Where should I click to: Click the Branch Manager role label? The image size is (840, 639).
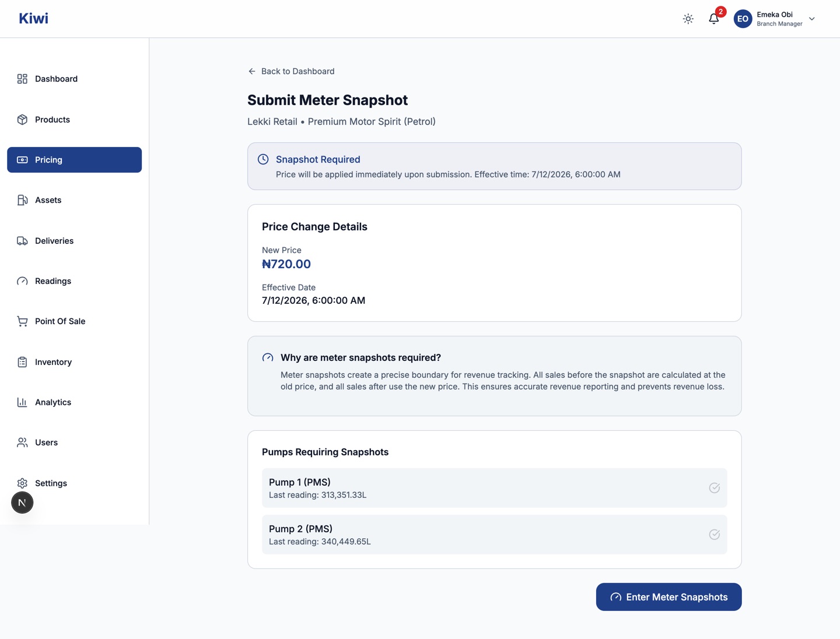(x=779, y=24)
